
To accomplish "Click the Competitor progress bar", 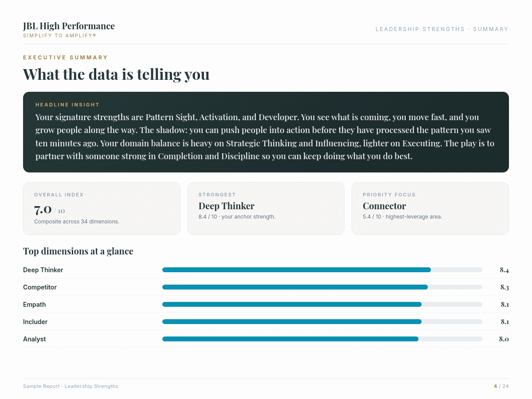I will (x=322, y=287).
